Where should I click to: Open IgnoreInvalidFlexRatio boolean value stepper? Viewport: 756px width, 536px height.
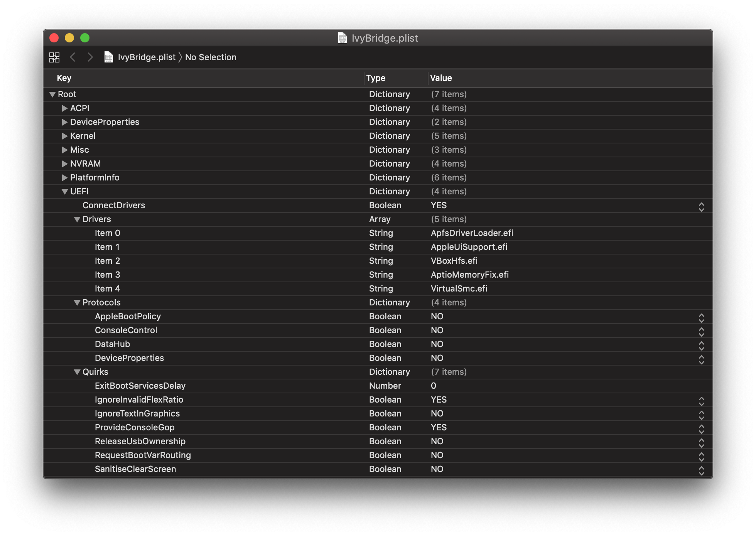(x=702, y=401)
